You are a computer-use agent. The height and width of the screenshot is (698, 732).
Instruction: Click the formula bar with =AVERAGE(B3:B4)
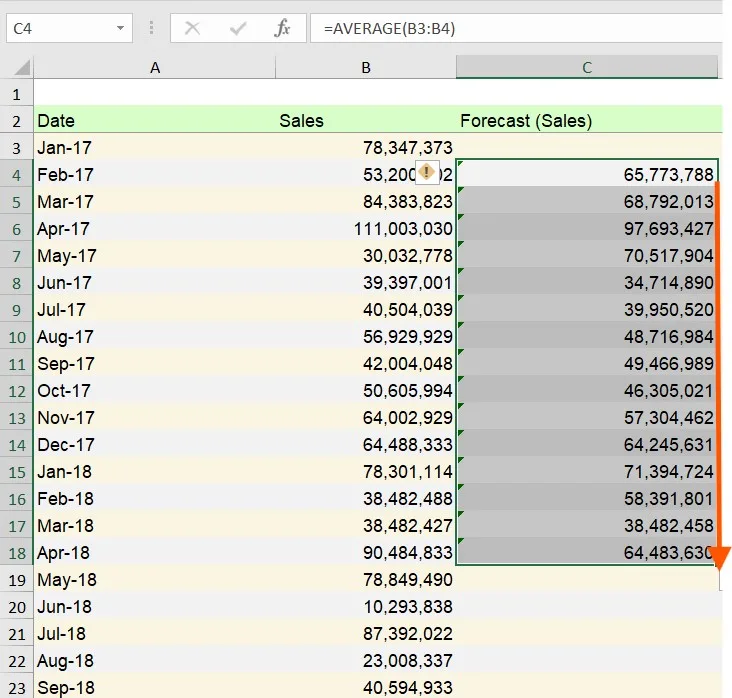click(516, 28)
